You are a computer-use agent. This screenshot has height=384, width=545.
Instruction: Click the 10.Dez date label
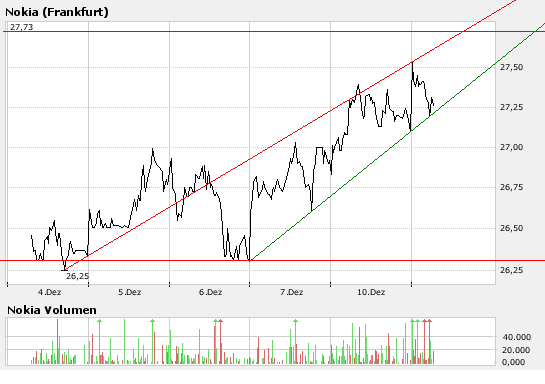pyautogui.click(x=371, y=292)
